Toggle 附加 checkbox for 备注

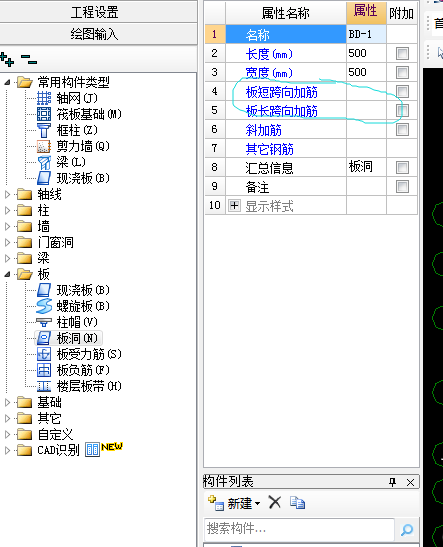coord(402,187)
